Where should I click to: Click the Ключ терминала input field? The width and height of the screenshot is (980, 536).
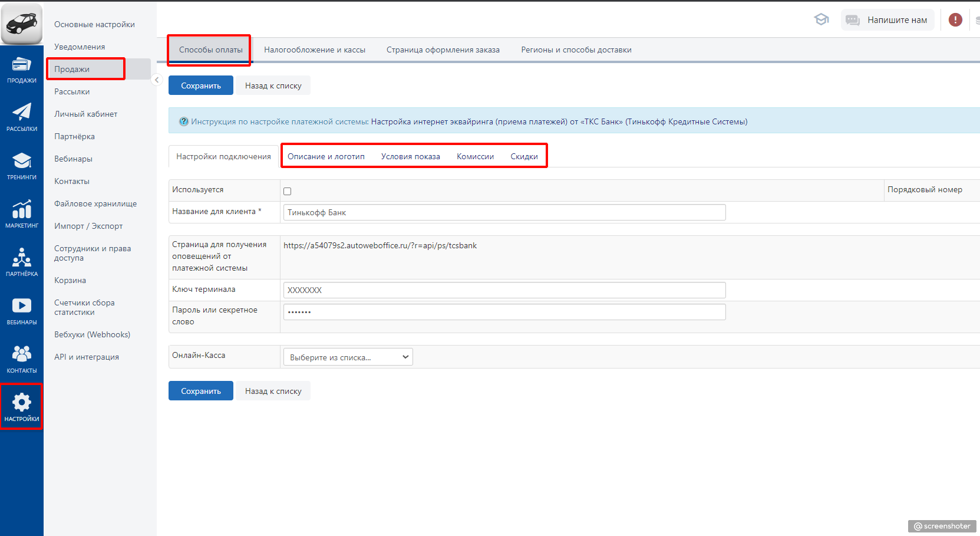click(504, 290)
